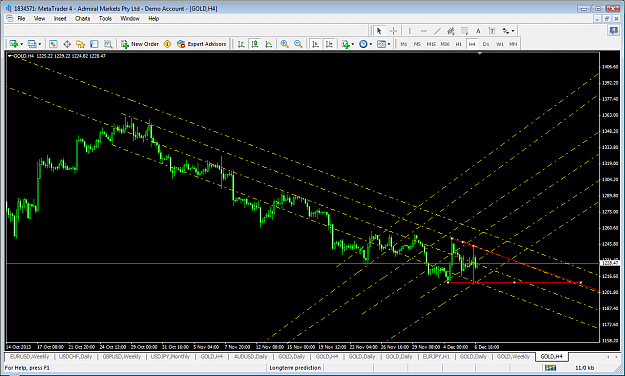Open the Window menu
Image resolution: width=625 pixels, height=376 pixels.
tap(130, 18)
